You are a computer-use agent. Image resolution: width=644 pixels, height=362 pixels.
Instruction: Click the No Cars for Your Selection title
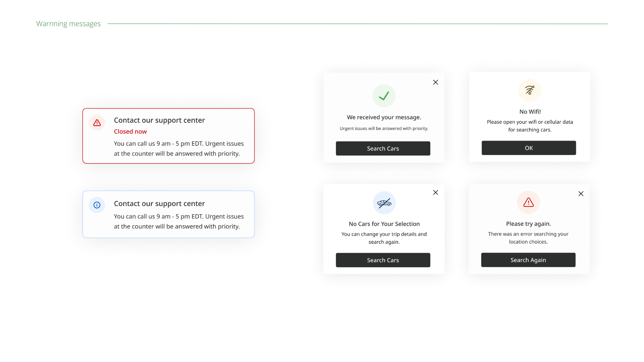[384, 224]
